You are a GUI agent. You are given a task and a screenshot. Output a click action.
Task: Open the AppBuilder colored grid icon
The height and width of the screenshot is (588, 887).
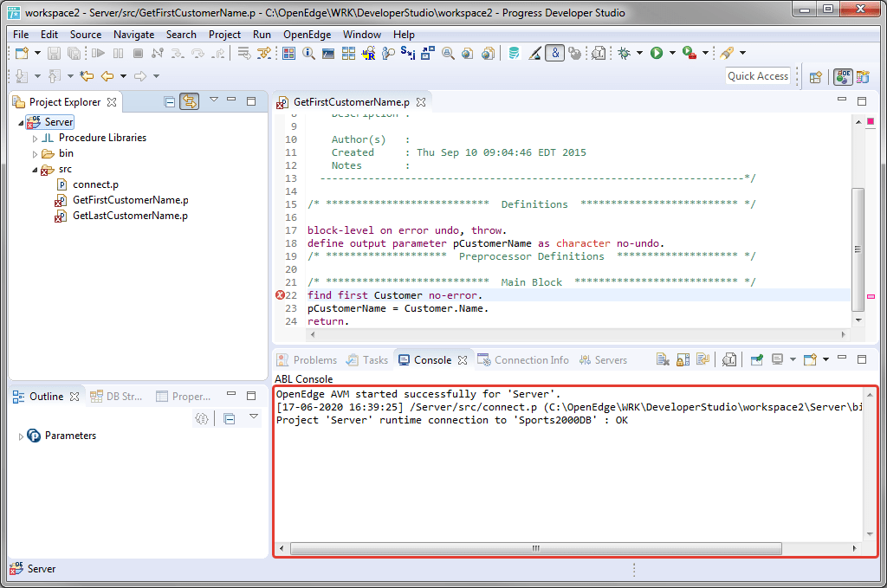pyautogui.click(x=289, y=53)
